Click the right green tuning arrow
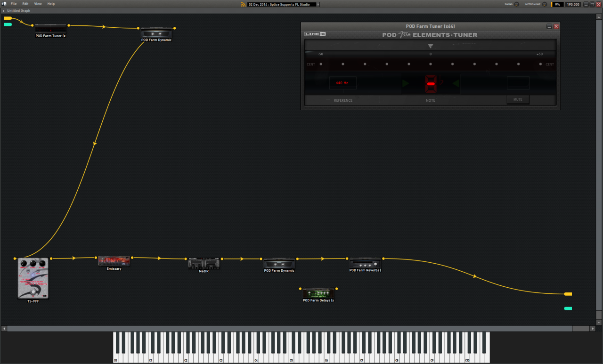This screenshot has height=364, width=603. click(456, 83)
